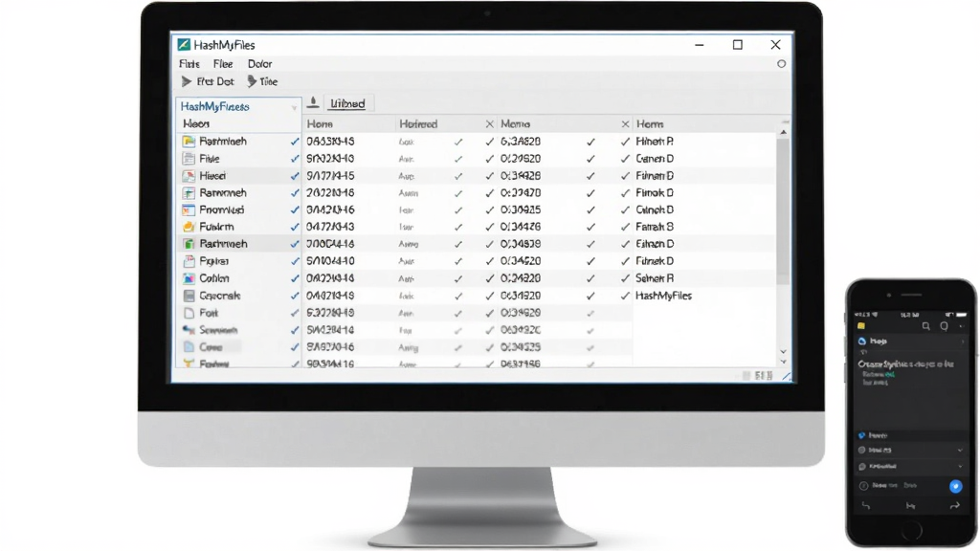Click the HashMyFiles title bar app icon
Image resolution: width=980 pixels, height=551 pixels.
(183, 44)
